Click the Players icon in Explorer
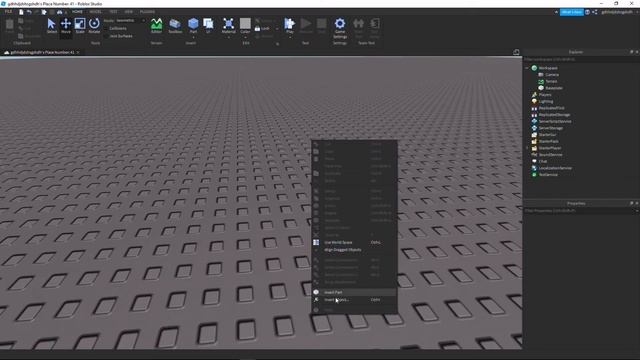Screen dimensions: 640x360 tap(534, 95)
